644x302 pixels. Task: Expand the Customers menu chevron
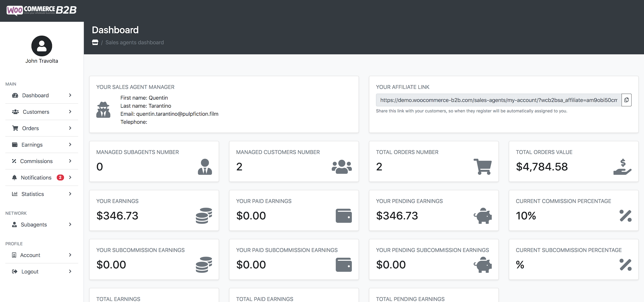[x=70, y=112]
